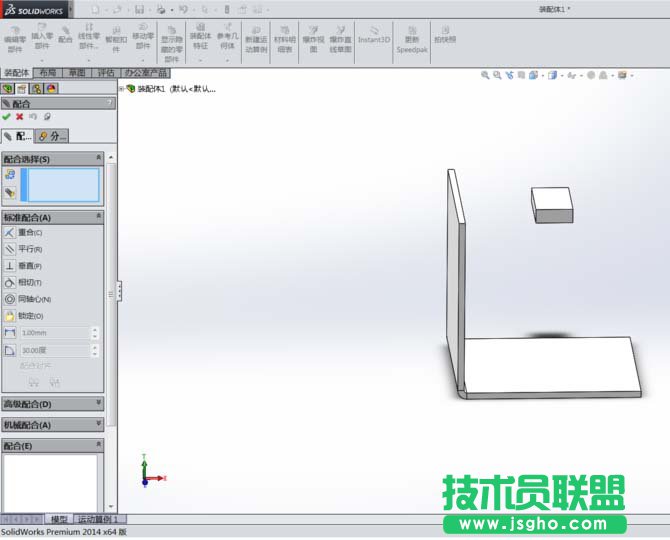
Task: Click the Print icon in quick toolbar
Action: [161, 9]
